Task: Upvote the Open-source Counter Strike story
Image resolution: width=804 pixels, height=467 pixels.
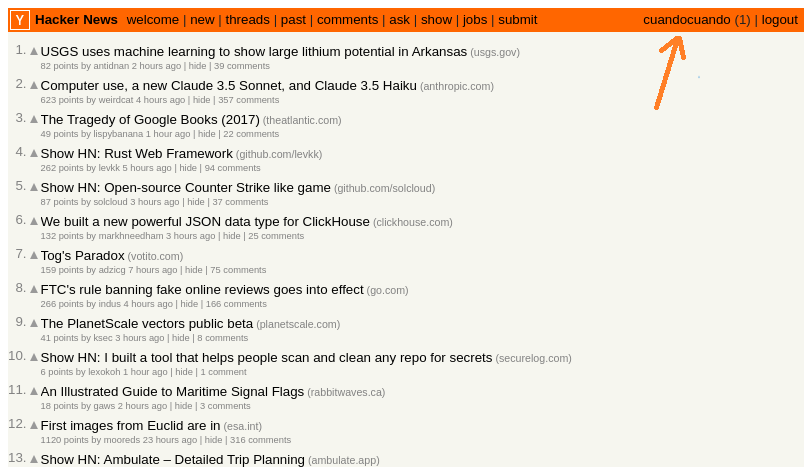Action: pyautogui.click(x=34, y=187)
